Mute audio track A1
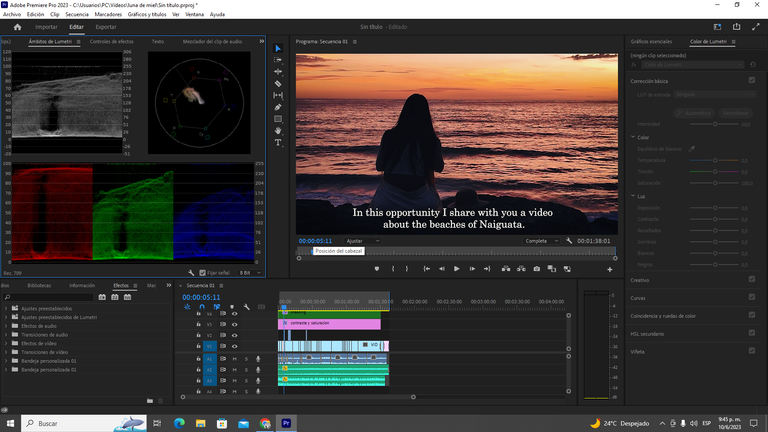 coord(235,359)
